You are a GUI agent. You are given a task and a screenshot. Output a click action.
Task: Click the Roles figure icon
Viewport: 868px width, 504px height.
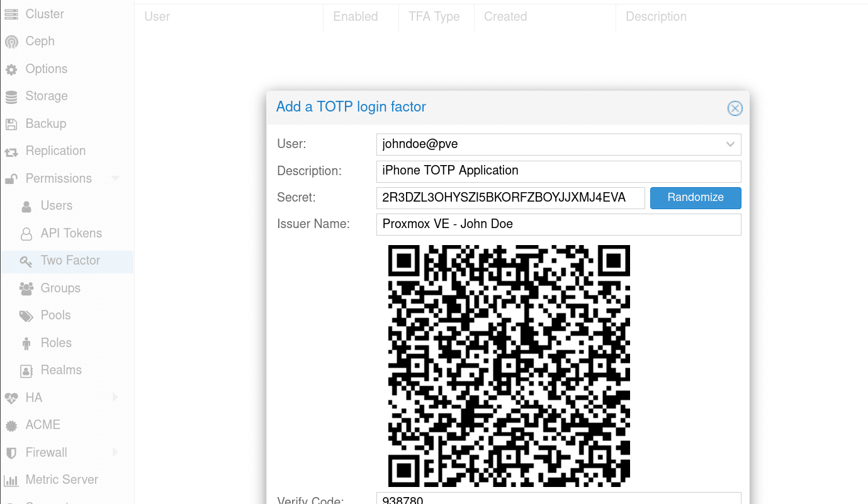pyautogui.click(x=26, y=343)
